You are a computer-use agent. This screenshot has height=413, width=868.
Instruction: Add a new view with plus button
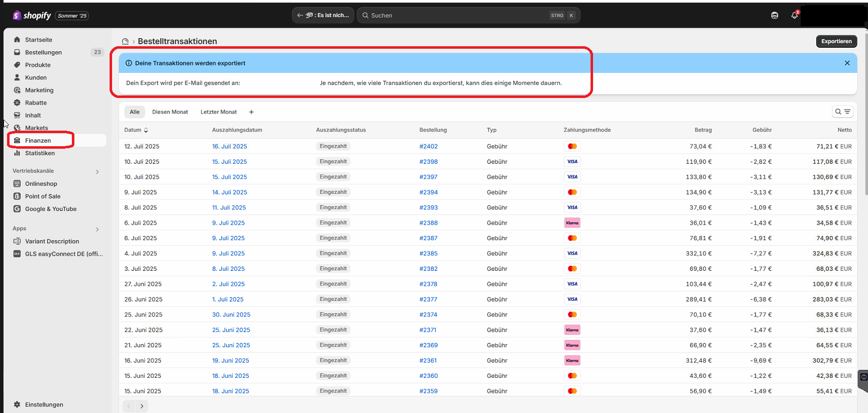(x=251, y=112)
